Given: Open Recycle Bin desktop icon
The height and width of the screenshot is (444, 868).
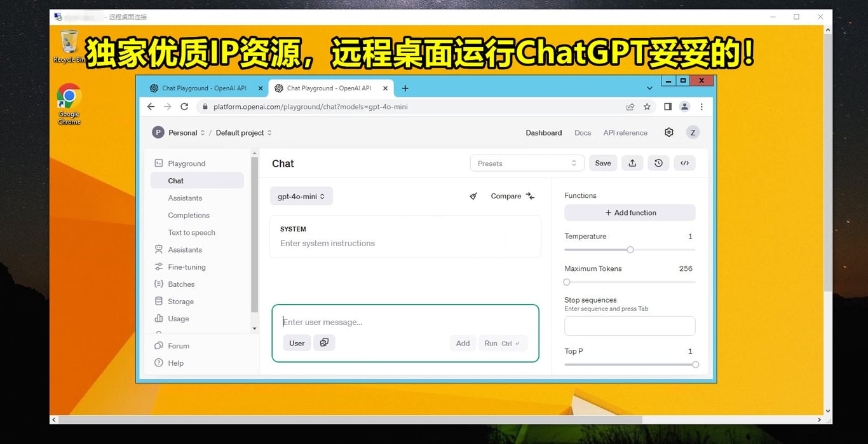Looking at the screenshot, I should [x=69, y=46].
